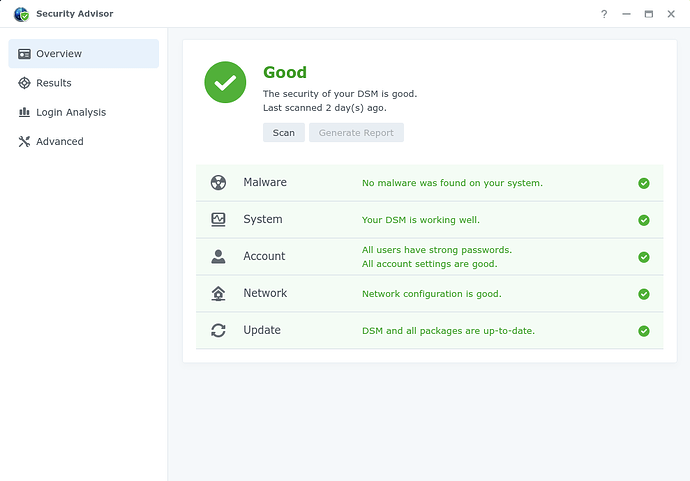Select the Update row label
The image size is (690, 481).
[x=262, y=330]
